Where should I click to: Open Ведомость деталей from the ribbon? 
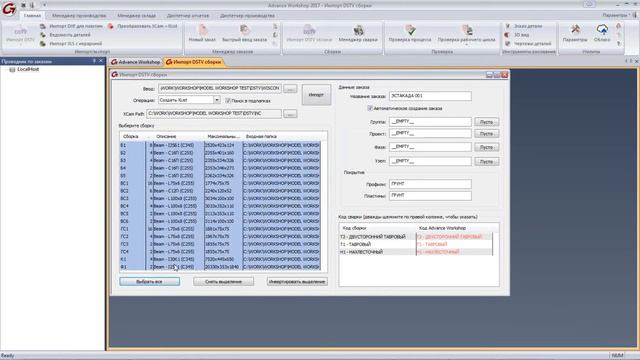[65, 35]
